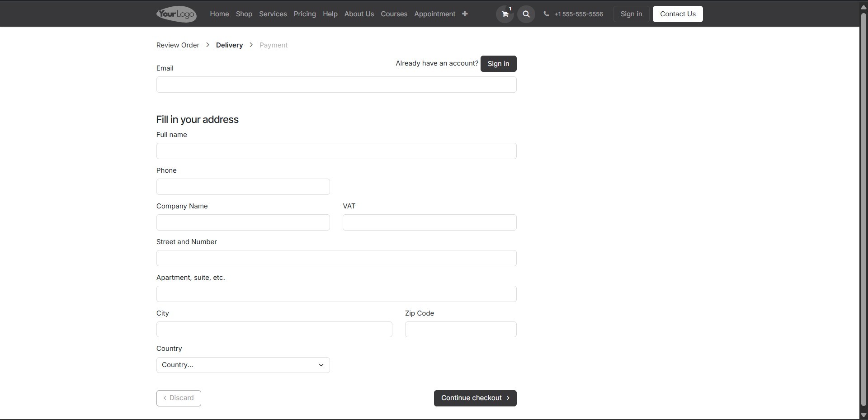Click the phone number in the header
Viewport: 868px width, 420px height.
tap(578, 14)
